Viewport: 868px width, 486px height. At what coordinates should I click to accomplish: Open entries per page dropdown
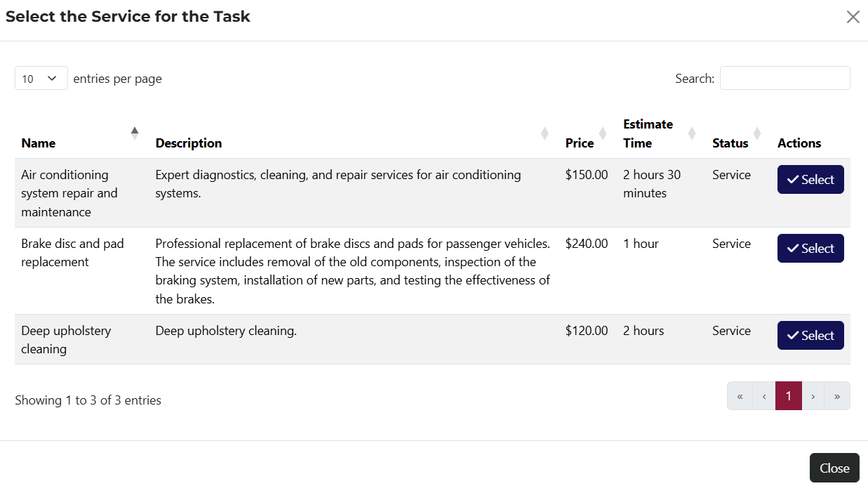41,79
